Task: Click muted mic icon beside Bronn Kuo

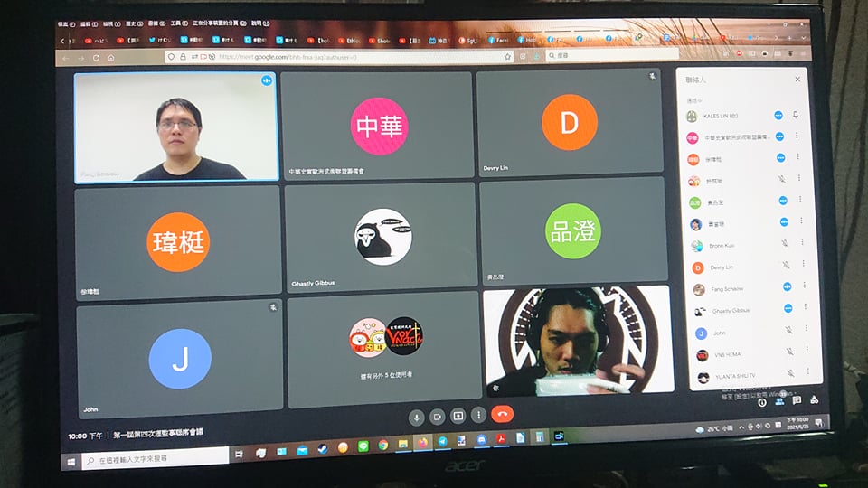Action: 783,245
